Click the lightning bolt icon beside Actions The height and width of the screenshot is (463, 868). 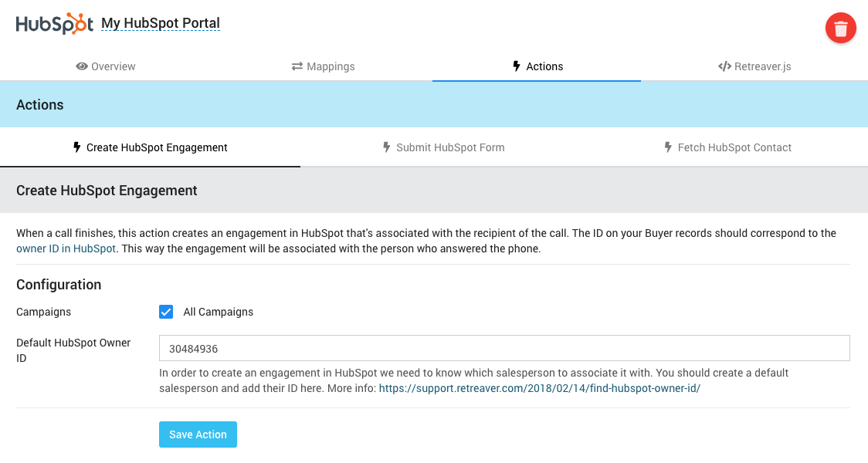tap(517, 66)
